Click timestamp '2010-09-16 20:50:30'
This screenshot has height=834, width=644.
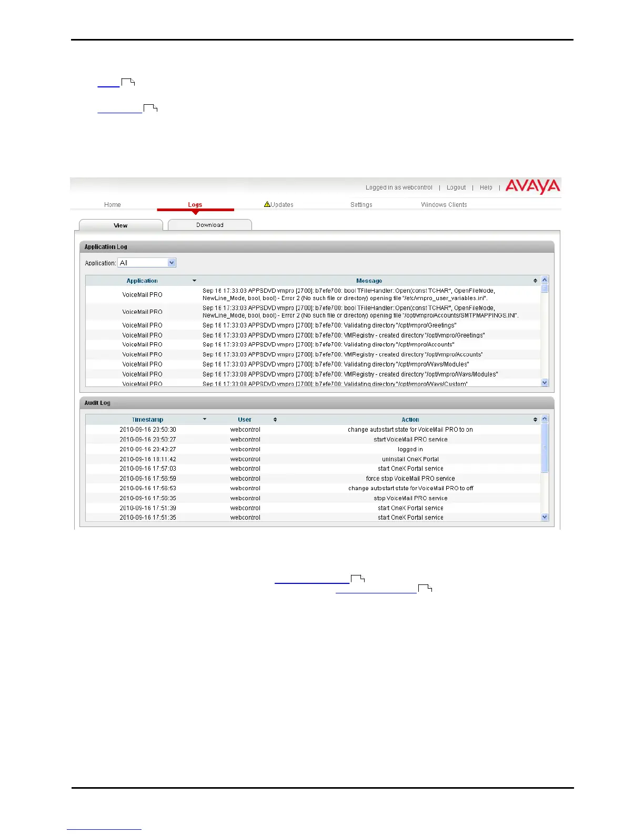[148, 430]
